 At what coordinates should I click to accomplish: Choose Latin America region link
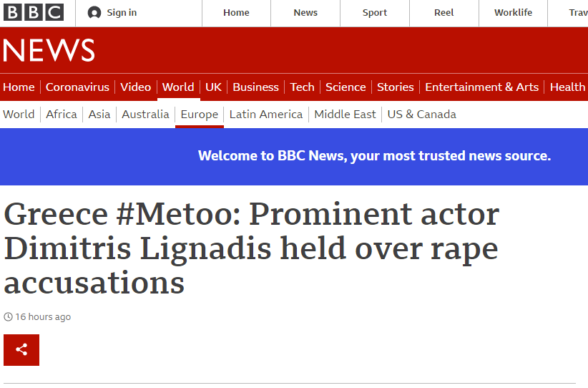pyautogui.click(x=265, y=115)
